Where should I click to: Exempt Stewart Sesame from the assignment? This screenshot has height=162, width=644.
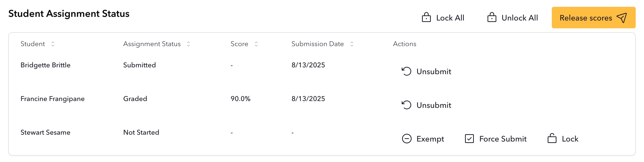point(423,139)
